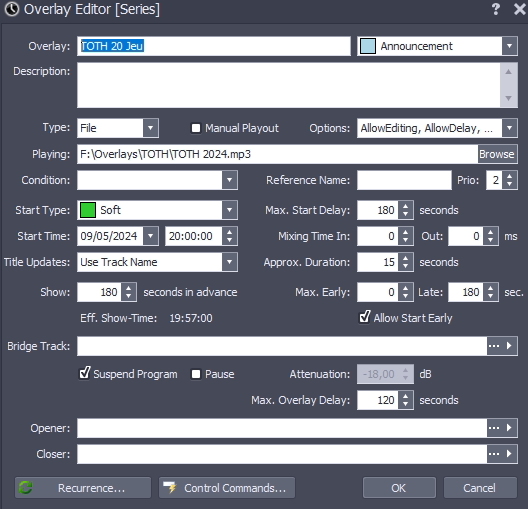Decrease Show seconds in advance value
The height and width of the screenshot is (509, 528).
pos(129,297)
